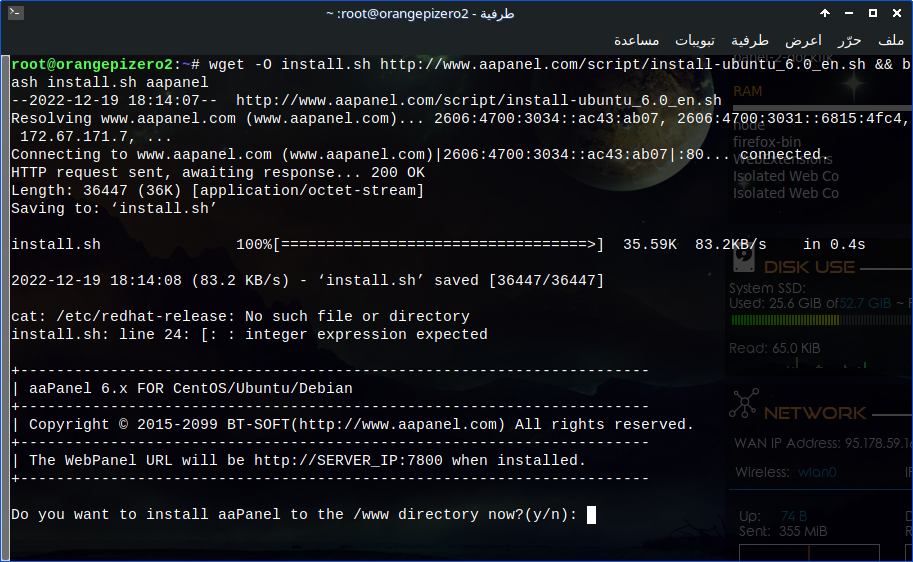This screenshot has width=913, height=562.
Task: Close the terminal window
Action: click(x=897, y=14)
